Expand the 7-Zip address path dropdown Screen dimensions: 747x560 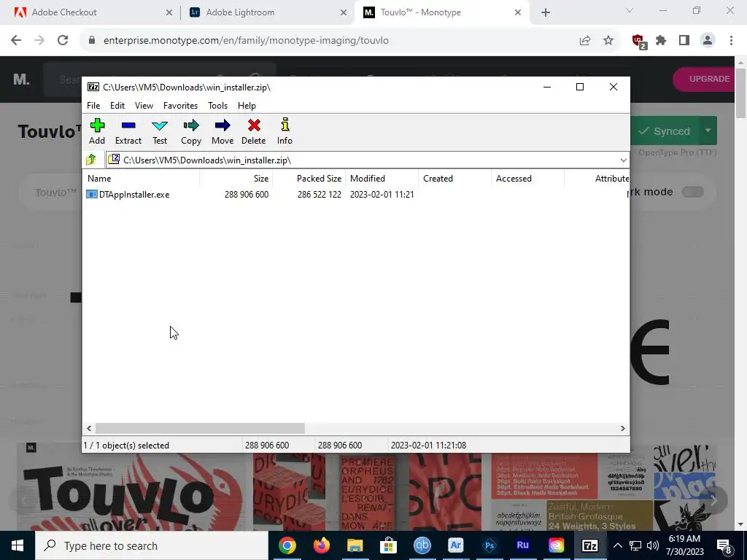tap(623, 160)
